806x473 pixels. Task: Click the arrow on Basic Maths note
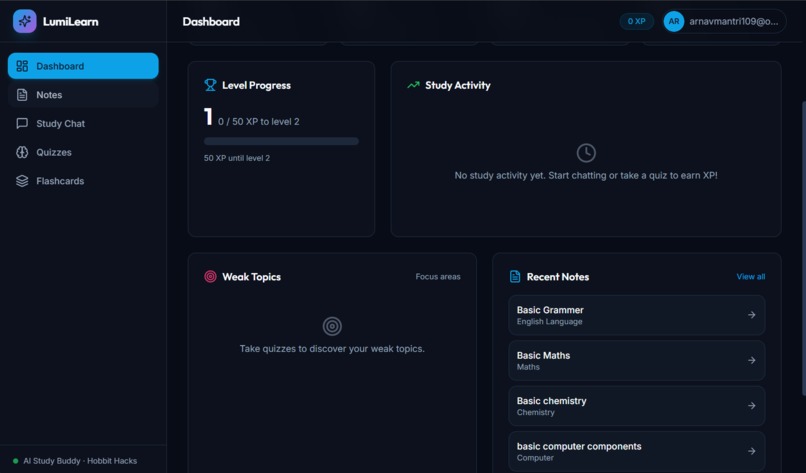(x=752, y=360)
